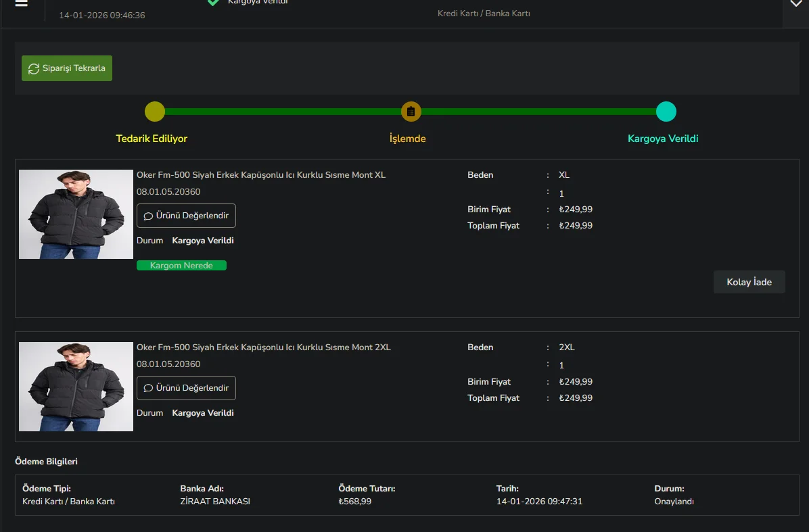Select the Kargoya Verildi step circle
The height and width of the screenshot is (532, 809).
tap(666, 112)
